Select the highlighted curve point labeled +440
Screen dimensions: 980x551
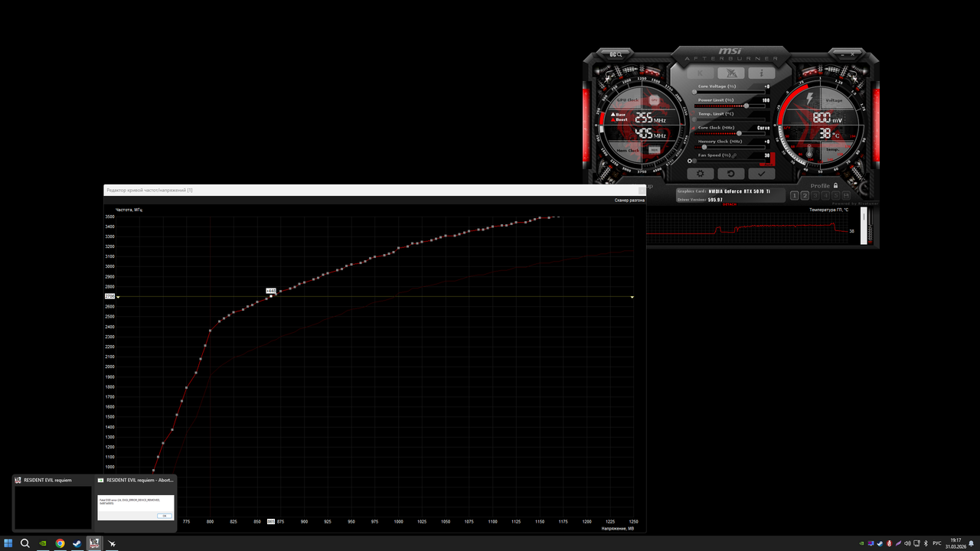click(x=271, y=295)
